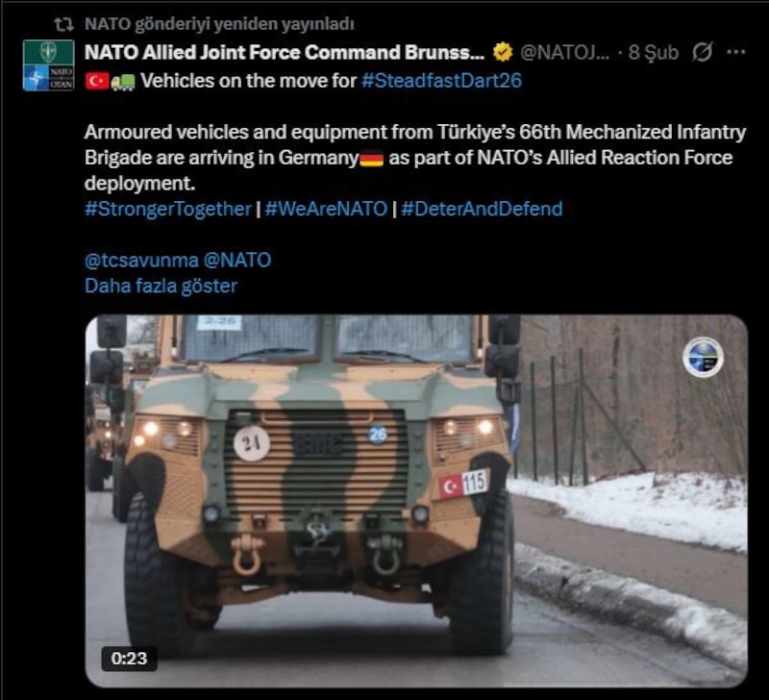Screen dimensions: 769x700
Task: Play the armoured vehicle video
Action: [x=416, y=501]
